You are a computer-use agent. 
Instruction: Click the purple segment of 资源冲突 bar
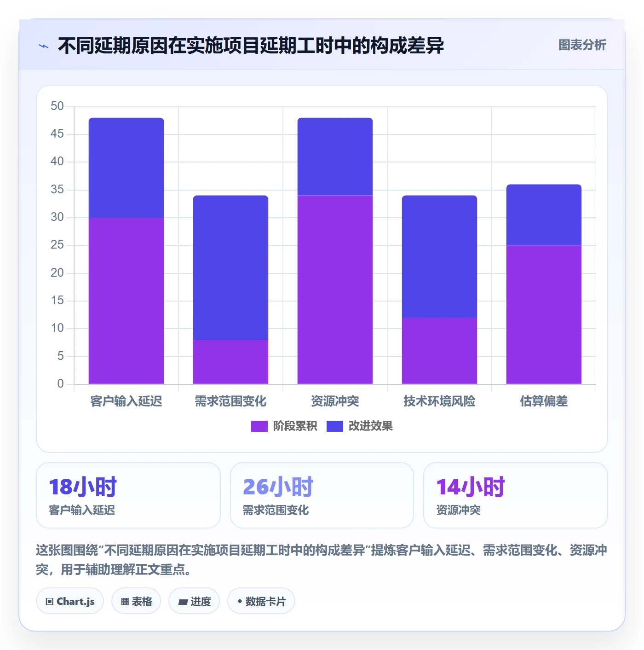[335, 290]
